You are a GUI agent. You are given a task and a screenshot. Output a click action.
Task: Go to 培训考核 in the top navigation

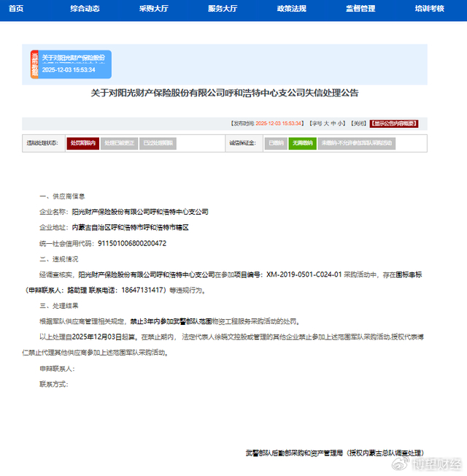tap(429, 9)
